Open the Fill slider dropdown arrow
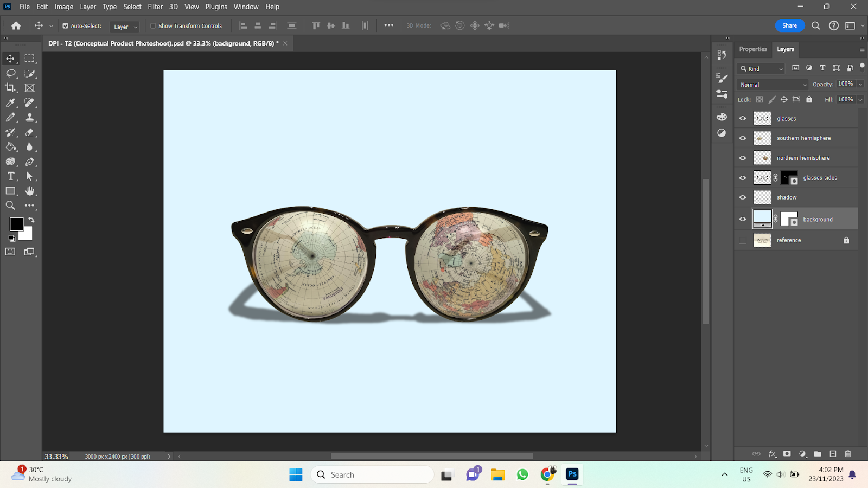868x488 pixels. coord(860,100)
